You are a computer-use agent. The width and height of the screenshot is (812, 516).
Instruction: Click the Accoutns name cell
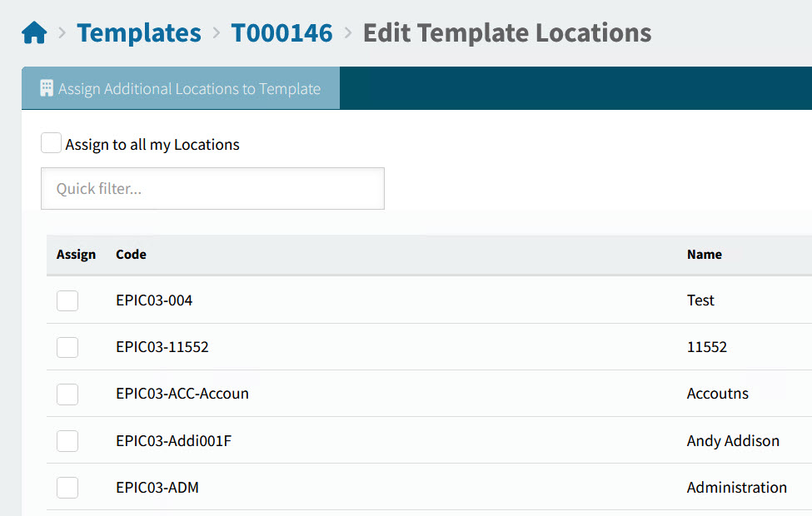point(717,394)
